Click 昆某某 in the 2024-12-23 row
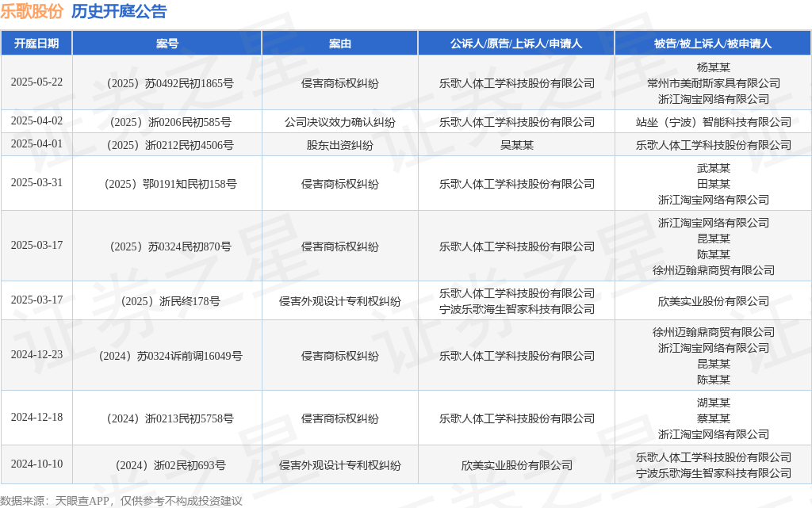Screen dimensions: 812x508 click(x=713, y=364)
